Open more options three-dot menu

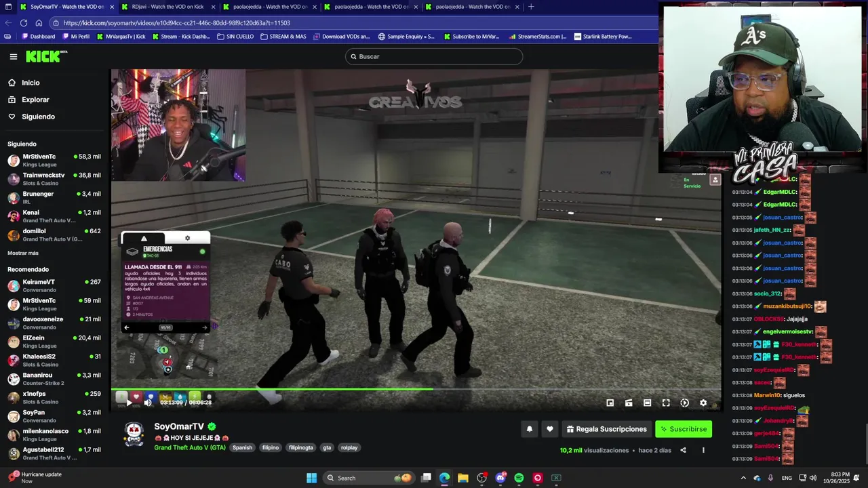click(703, 450)
